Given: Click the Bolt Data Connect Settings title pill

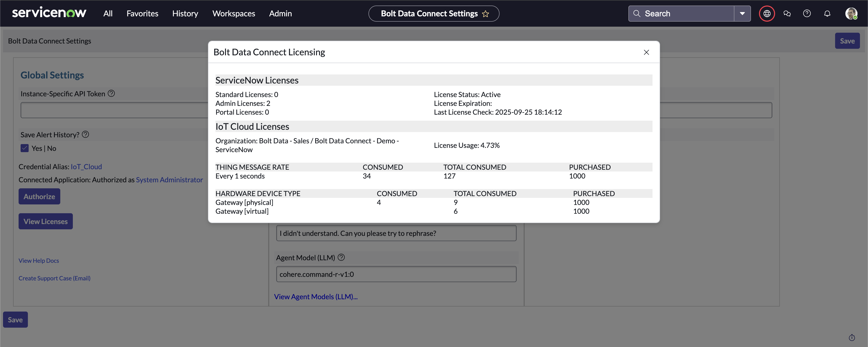Looking at the screenshot, I should pos(434,14).
